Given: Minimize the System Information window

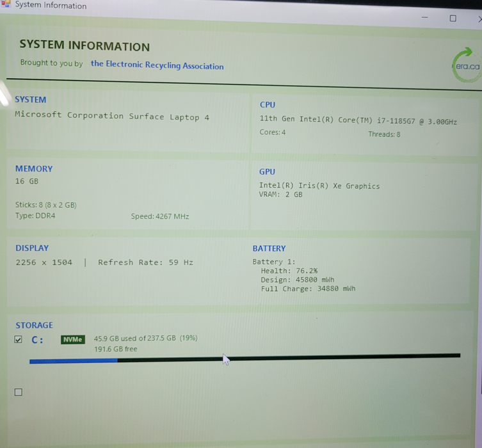Looking at the screenshot, I should pos(425,17).
